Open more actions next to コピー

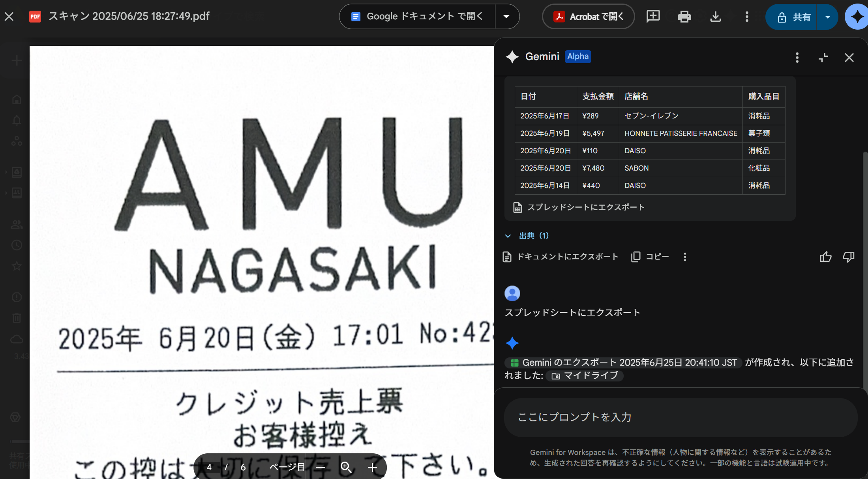[x=685, y=257]
